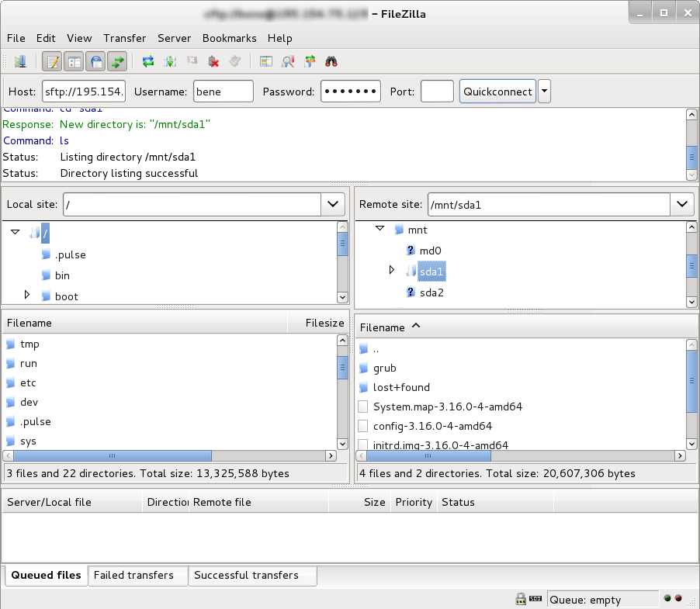Expand the sda1 remote tree node
Viewport: 700px width, 609px height.
(x=391, y=271)
